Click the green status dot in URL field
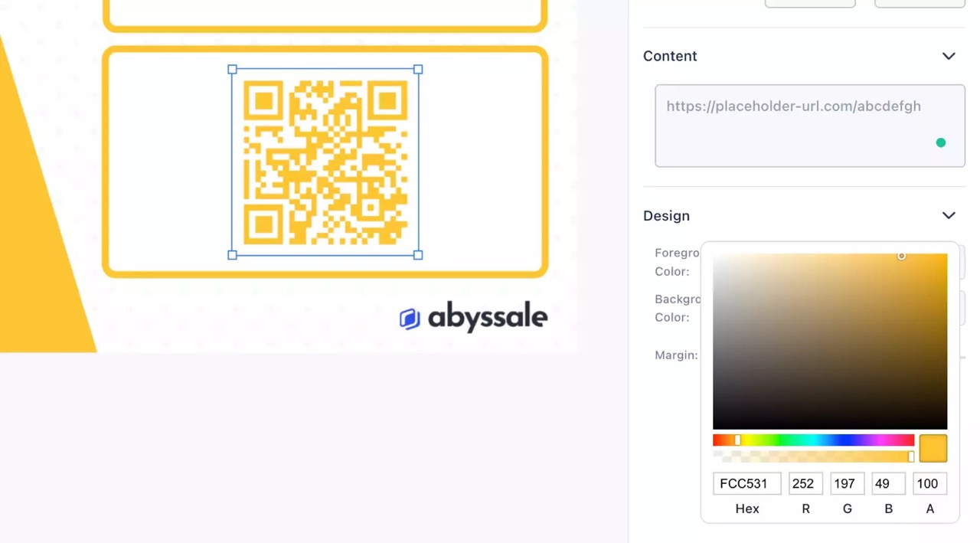Viewport: 980px width, 543px height. pyautogui.click(x=941, y=142)
